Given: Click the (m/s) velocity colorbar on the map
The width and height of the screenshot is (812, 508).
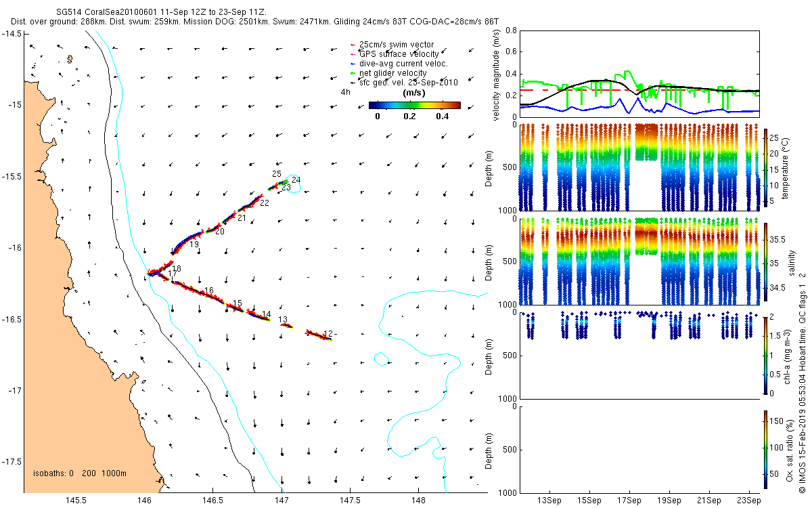Looking at the screenshot, I should (x=414, y=106).
